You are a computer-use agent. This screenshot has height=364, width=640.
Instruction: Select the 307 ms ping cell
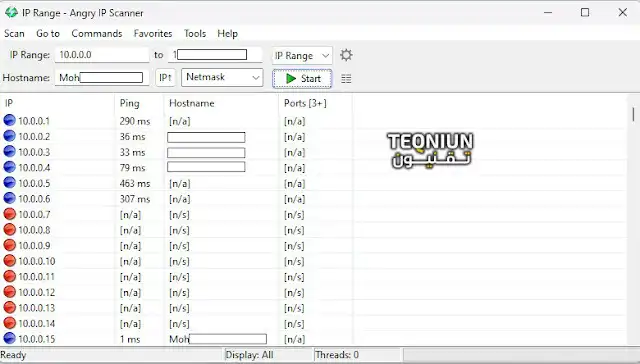135,199
